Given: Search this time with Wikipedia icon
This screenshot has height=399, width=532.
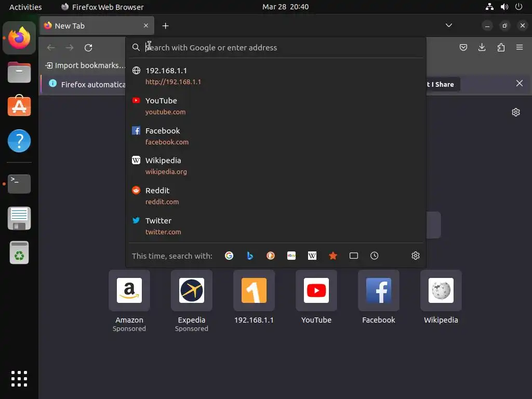Looking at the screenshot, I should (x=312, y=256).
